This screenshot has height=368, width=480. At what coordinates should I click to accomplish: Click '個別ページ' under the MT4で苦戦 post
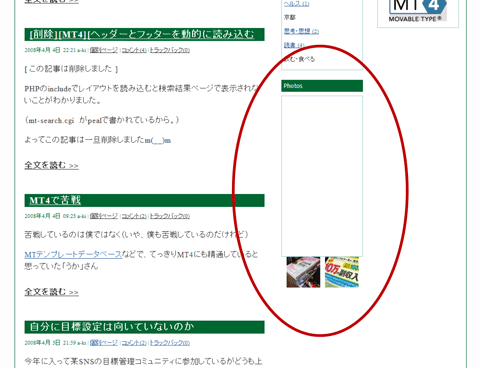point(104,216)
